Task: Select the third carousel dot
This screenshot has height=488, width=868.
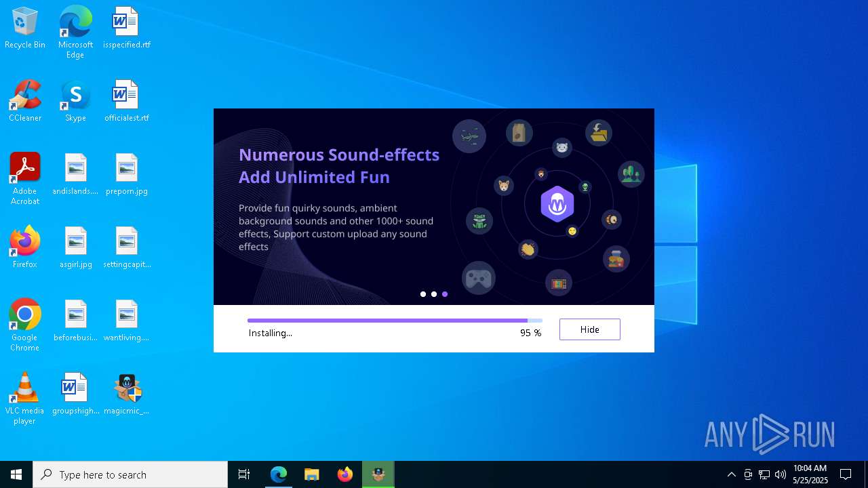Action: point(445,294)
